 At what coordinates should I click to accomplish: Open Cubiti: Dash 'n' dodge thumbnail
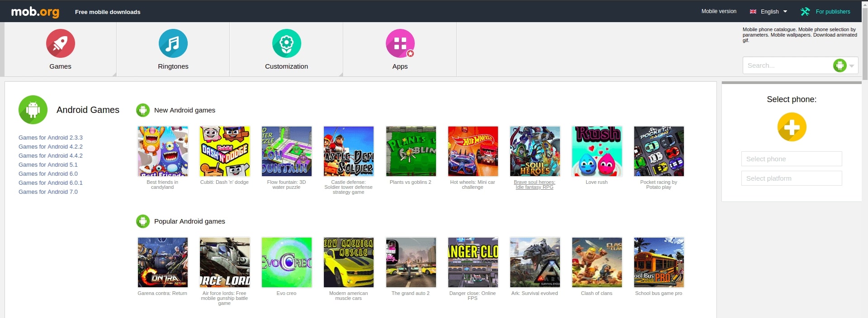click(225, 151)
